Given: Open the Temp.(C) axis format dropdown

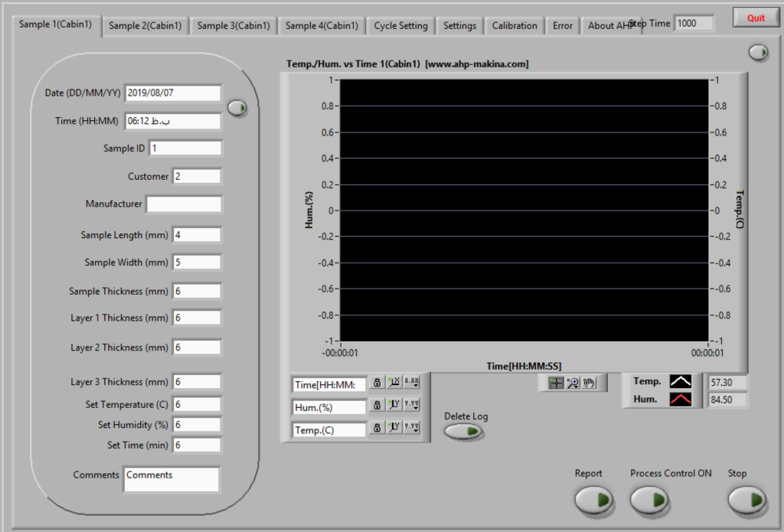Looking at the screenshot, I should (x=412, y=429).
